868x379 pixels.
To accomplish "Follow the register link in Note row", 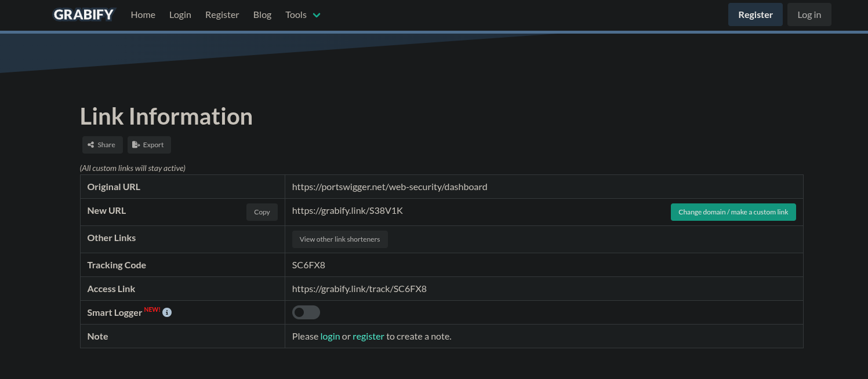I will point(368,336).
